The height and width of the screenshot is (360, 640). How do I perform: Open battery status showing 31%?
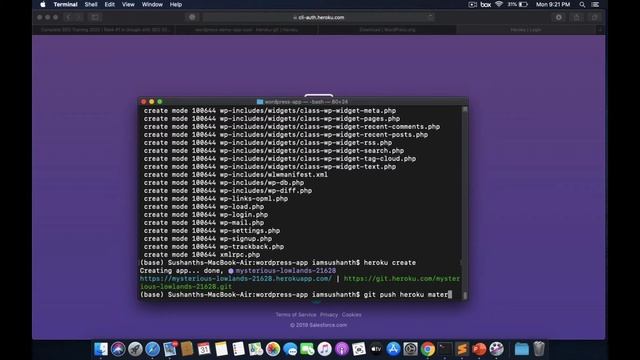coord(518,4)
